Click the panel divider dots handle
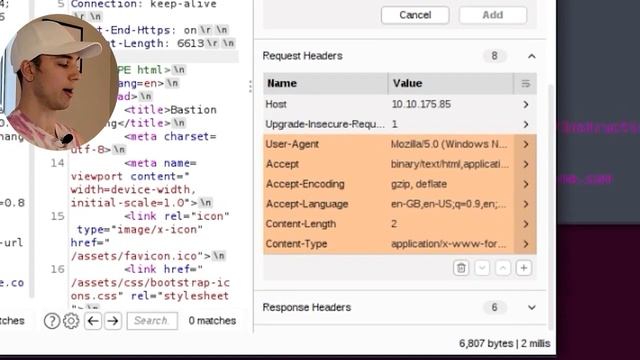 (250, 86)
